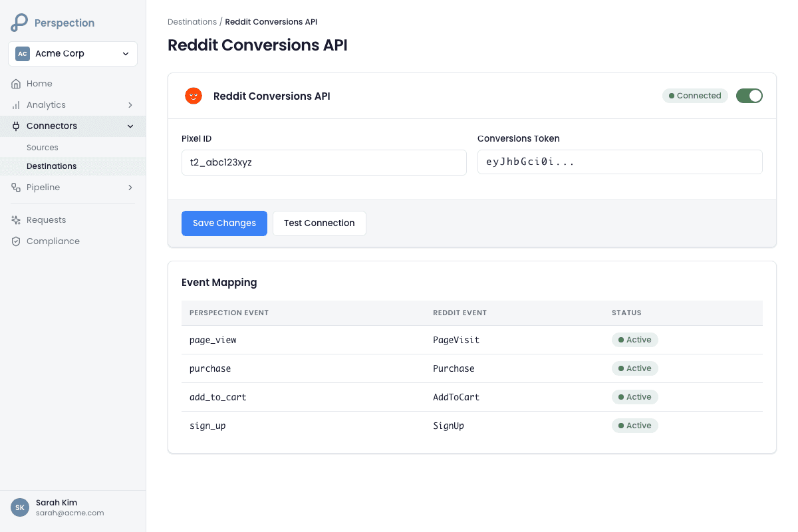Click the sarah@acme.com email text
Screen dimensions: 798x532
(x=70, y=513)
